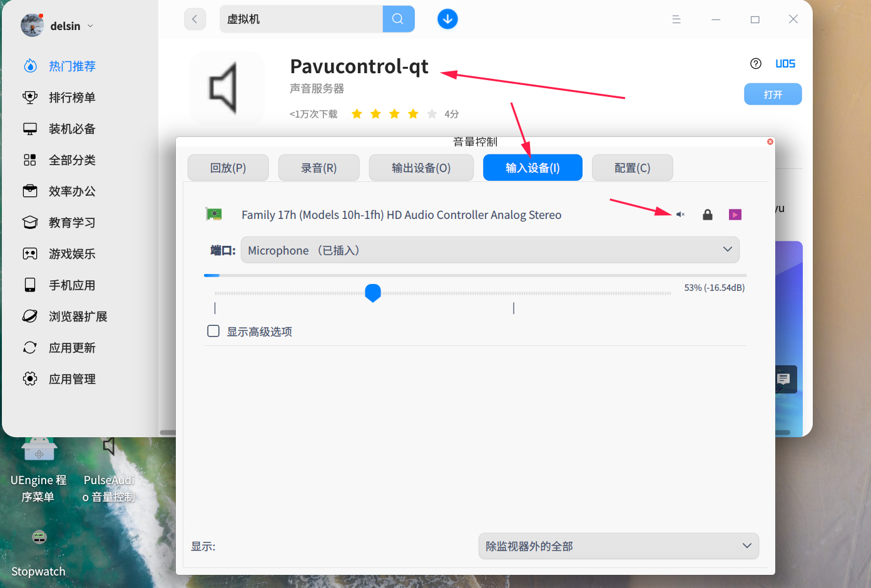
Task: Open the download progress indicator icon
Action: tap(447, 19)
